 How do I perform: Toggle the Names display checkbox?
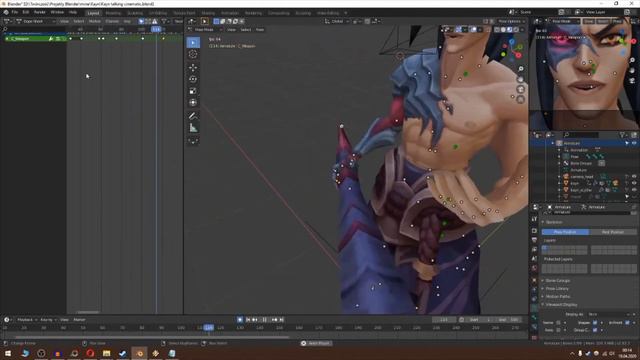[558, 323]
